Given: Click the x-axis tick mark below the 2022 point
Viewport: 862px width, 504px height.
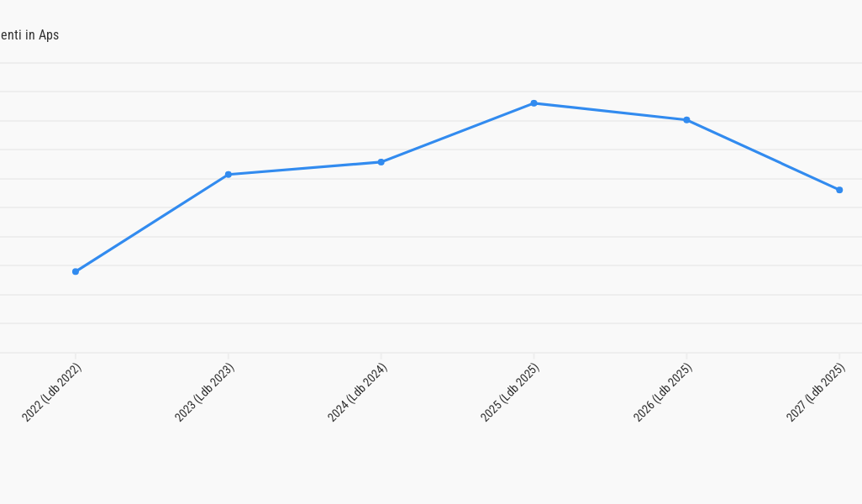Looking at the screenshot, I should 76,356.
